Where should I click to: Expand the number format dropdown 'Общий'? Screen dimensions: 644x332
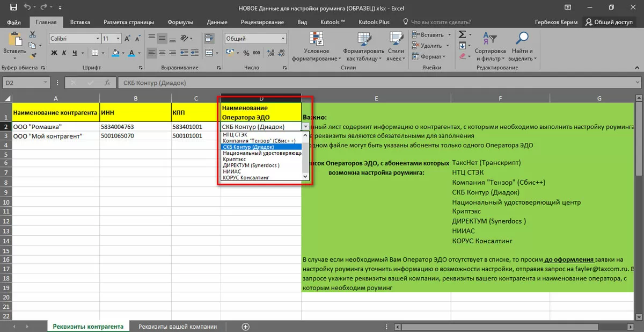282,39
